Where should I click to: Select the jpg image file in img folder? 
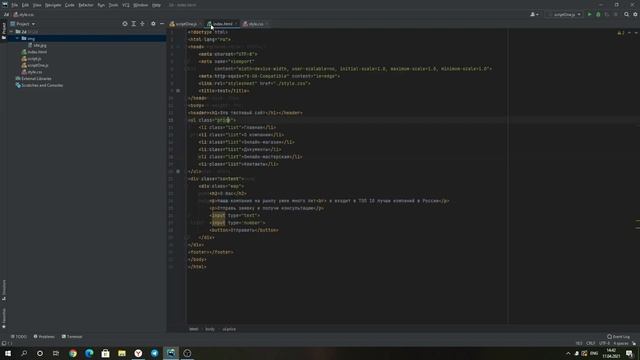point(38,45)
